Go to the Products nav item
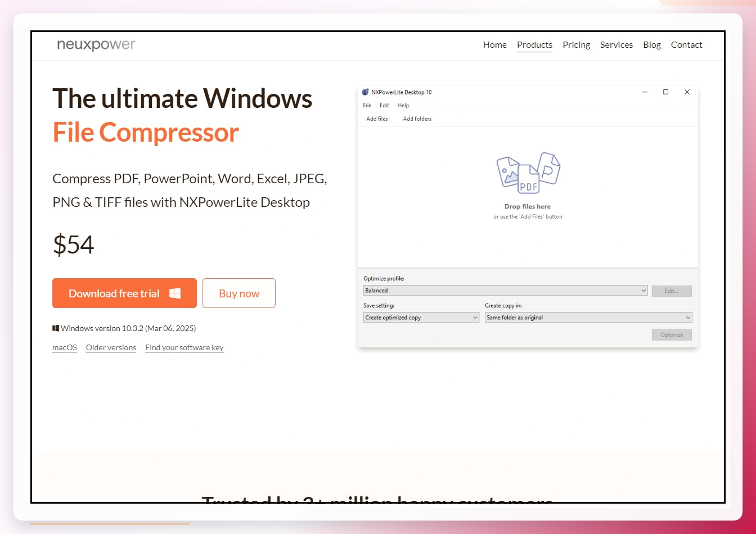The image size is (756, 534). click(x=534, y=45)
